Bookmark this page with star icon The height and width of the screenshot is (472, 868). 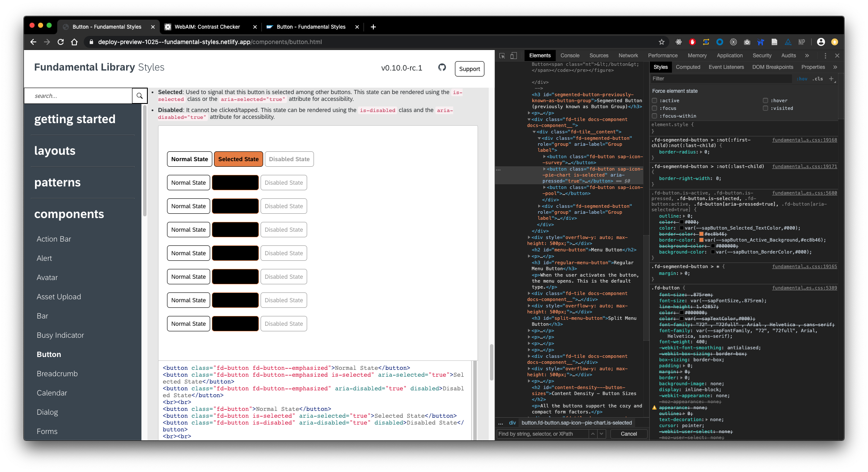pos(662,42)
